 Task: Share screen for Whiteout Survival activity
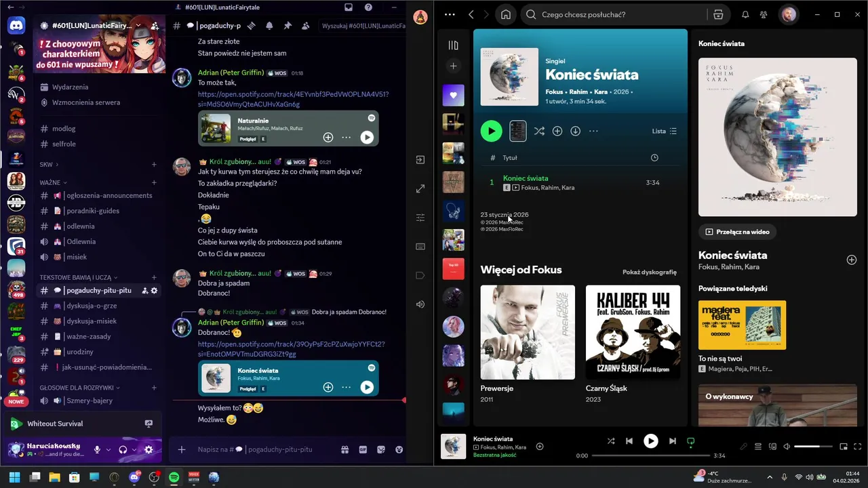pos(149,424)
